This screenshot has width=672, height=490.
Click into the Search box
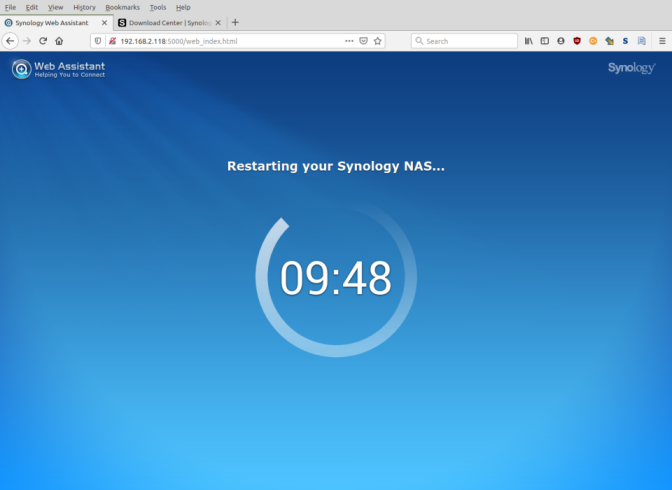[465, 41]
